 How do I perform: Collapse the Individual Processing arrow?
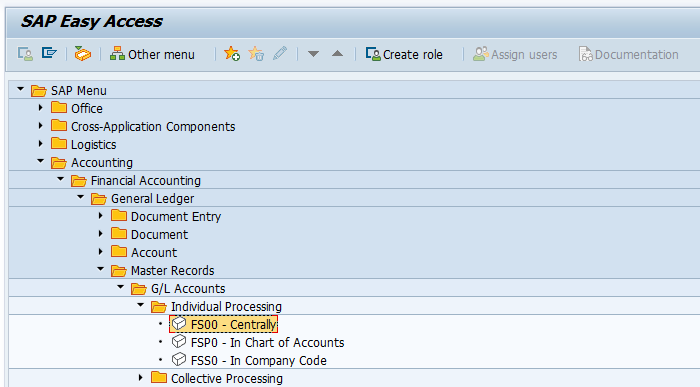pyautogui.click(x=141, y=305)
